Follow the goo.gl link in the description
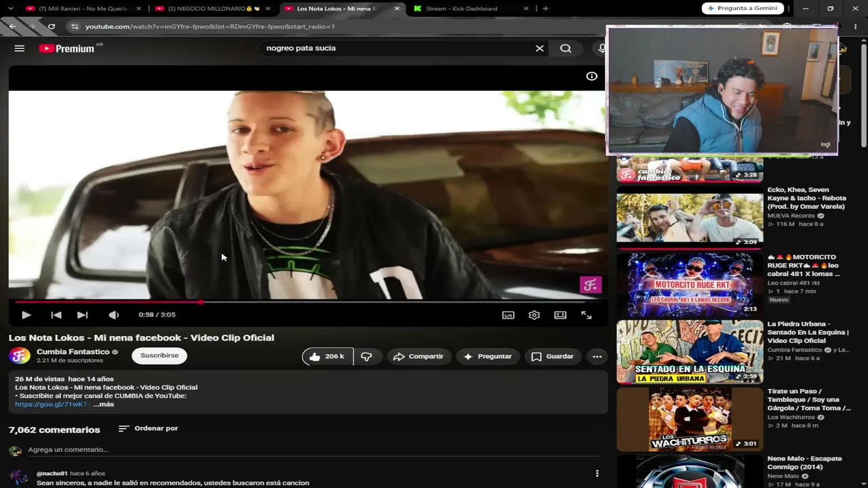 click(52, 404)
